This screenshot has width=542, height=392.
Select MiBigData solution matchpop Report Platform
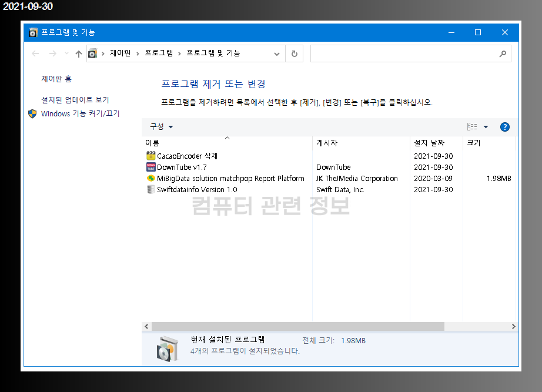click(230, 179)
